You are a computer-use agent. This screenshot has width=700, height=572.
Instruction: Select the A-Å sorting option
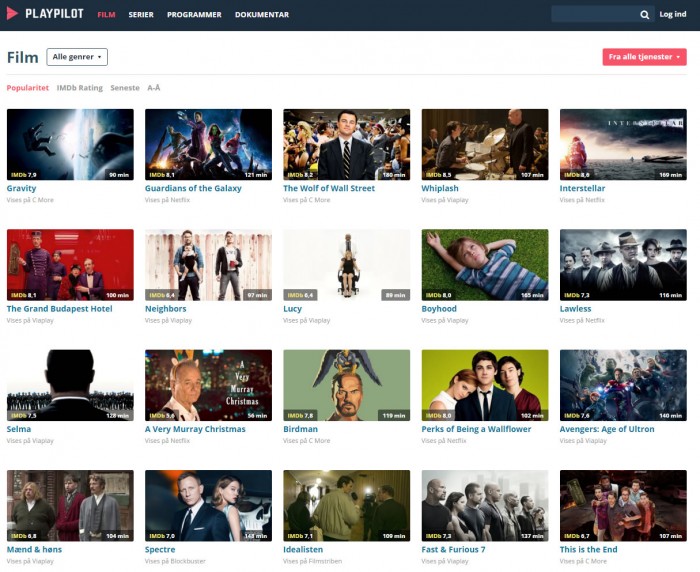(x=154, y=88)
